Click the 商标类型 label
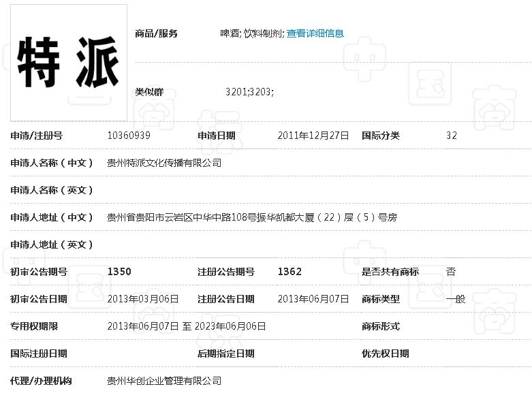This screenshot has height=393, width=532. tap(380, 299)
